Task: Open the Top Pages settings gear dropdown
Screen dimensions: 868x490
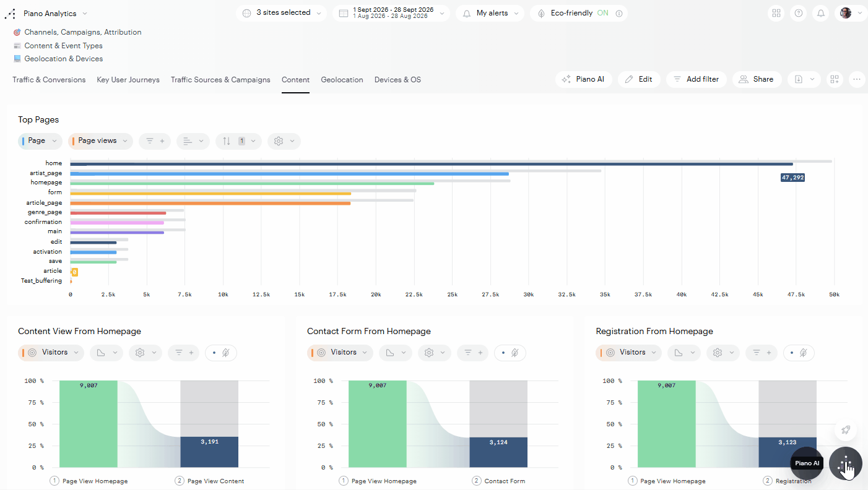Action: tap(284, 141)
